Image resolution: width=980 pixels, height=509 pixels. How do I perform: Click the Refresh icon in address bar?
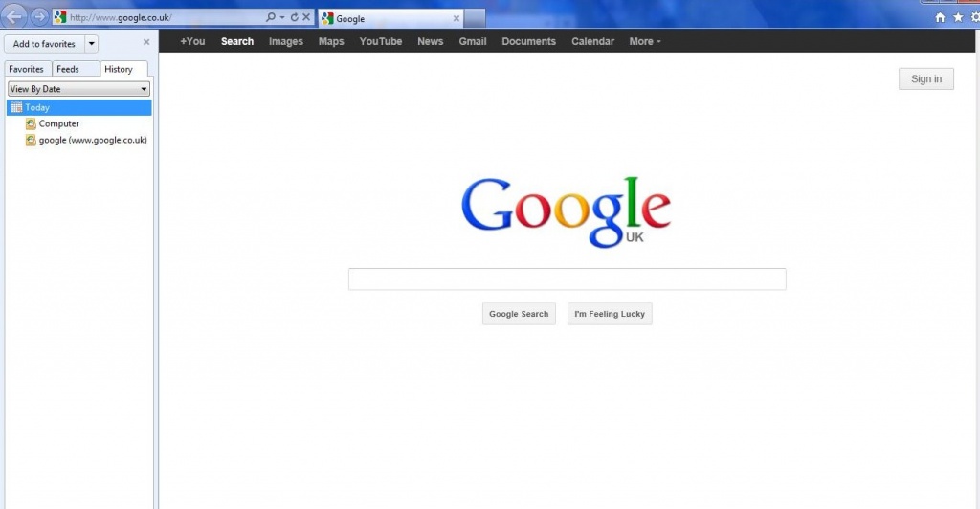[294, 17]
